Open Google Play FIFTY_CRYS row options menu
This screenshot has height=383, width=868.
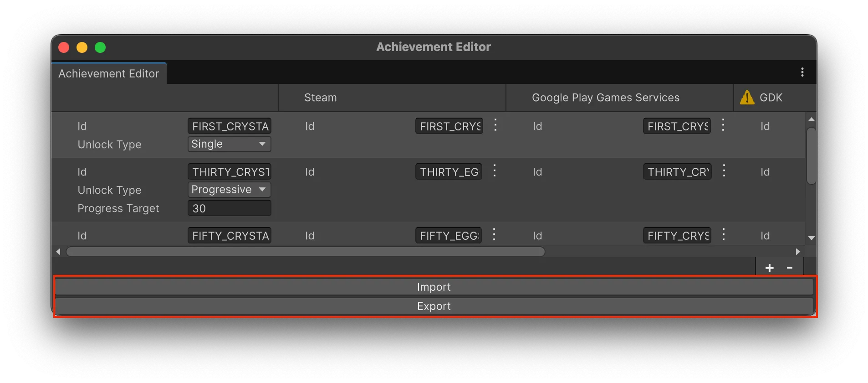coord(723,235)
